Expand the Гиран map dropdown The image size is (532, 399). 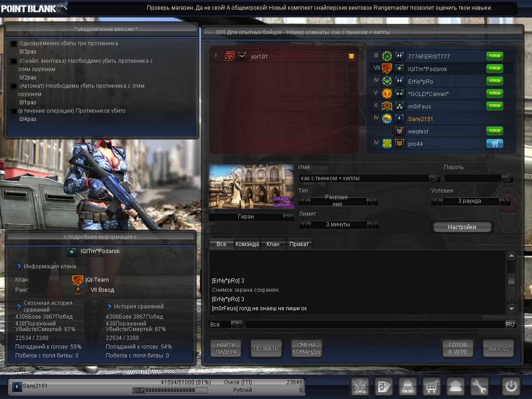tap(289, 217)
